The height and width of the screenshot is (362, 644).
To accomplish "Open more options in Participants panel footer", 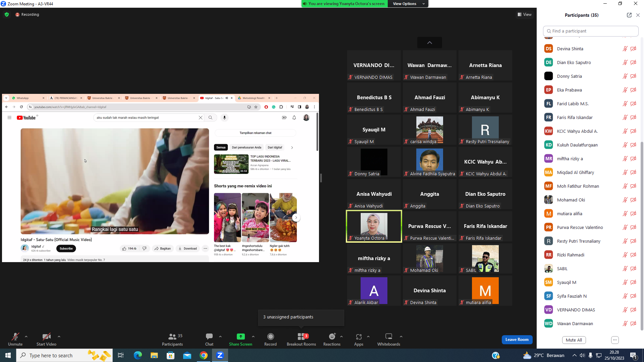I will tap(615, 340).
